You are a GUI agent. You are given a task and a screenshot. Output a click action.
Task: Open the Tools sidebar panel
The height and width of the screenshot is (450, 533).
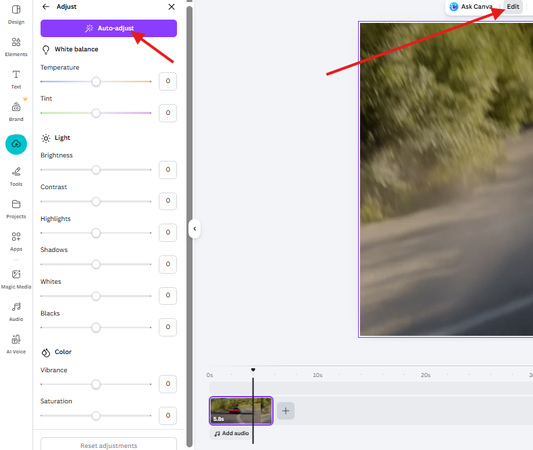coord(16,176)
